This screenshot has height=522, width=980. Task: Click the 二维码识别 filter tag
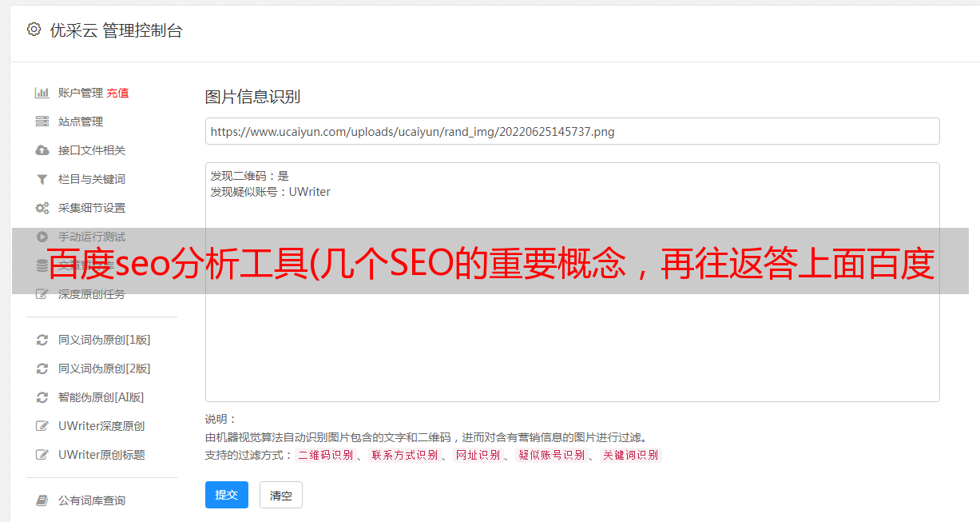tap(325, 455)
